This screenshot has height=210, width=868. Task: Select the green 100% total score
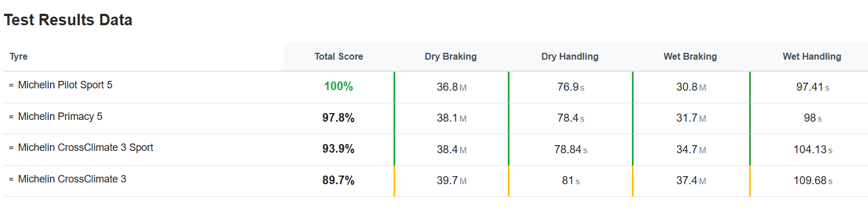(x=338, y=87)
